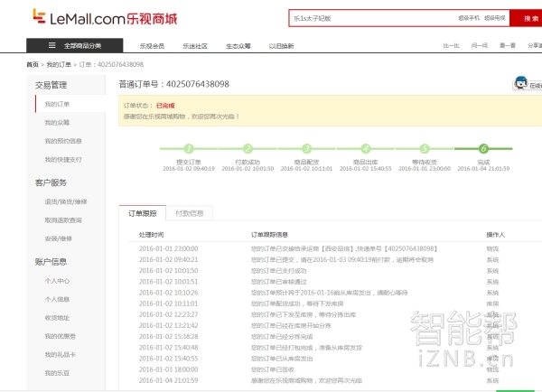The height and width of the screenshot is (392, 542).
Task: Click the 操作人 column header
Action: point(496,235)
